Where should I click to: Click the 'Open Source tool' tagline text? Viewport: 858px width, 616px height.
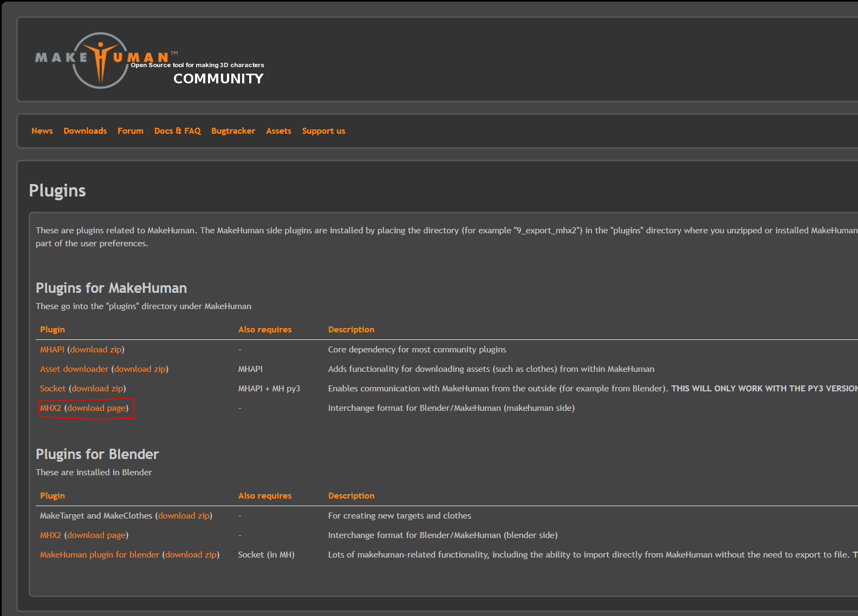click(x=197, y=65)
